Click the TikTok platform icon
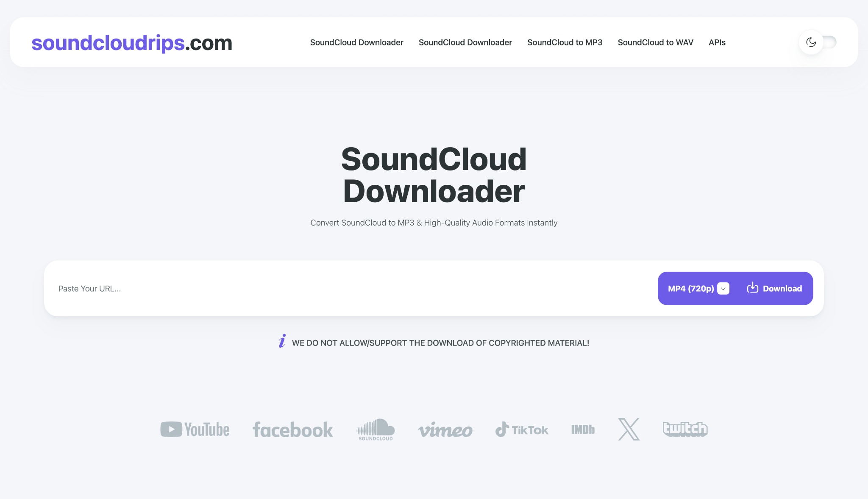Image resolution: width=868 pixels, height=499 pixels. pyautogui.click(x=522, y=429)
